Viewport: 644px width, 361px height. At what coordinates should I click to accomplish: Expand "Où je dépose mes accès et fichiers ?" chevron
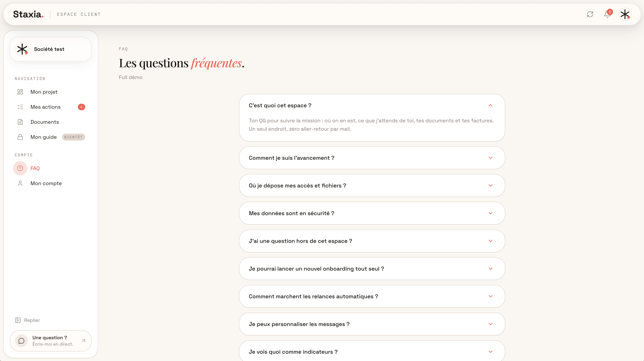(490, 185)
